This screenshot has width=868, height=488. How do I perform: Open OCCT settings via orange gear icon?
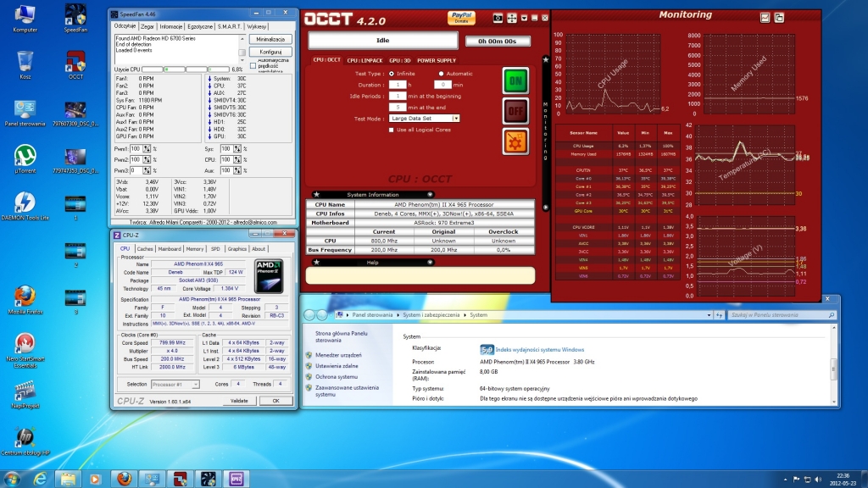(515, 141)
